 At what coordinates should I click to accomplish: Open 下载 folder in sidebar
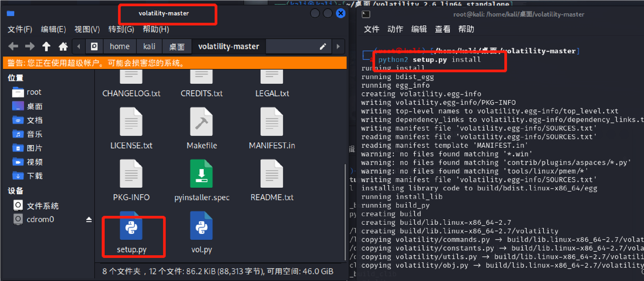click(x=27, y=176)
